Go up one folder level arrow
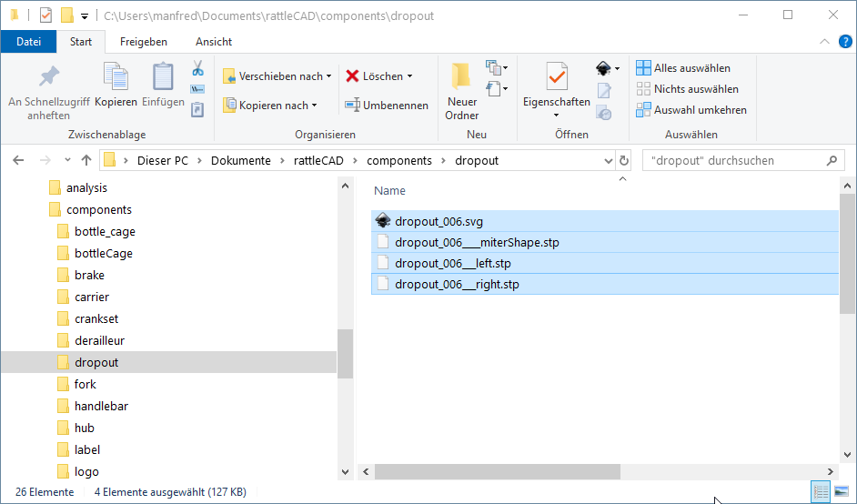 pyautogui.click(x=86, y=161)
